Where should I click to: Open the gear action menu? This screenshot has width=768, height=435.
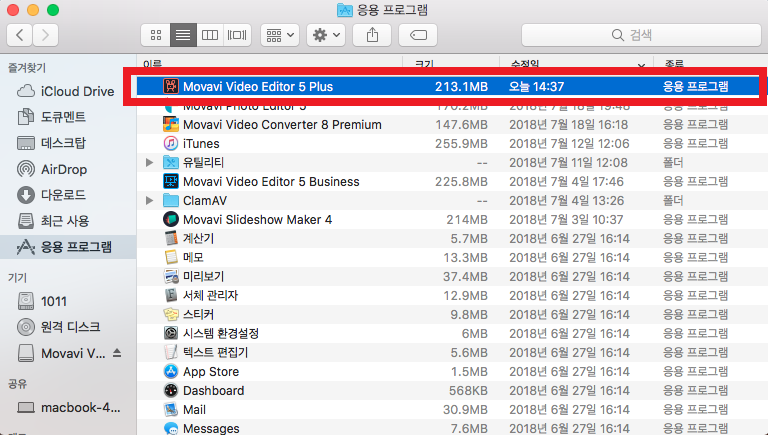(326, 35)
